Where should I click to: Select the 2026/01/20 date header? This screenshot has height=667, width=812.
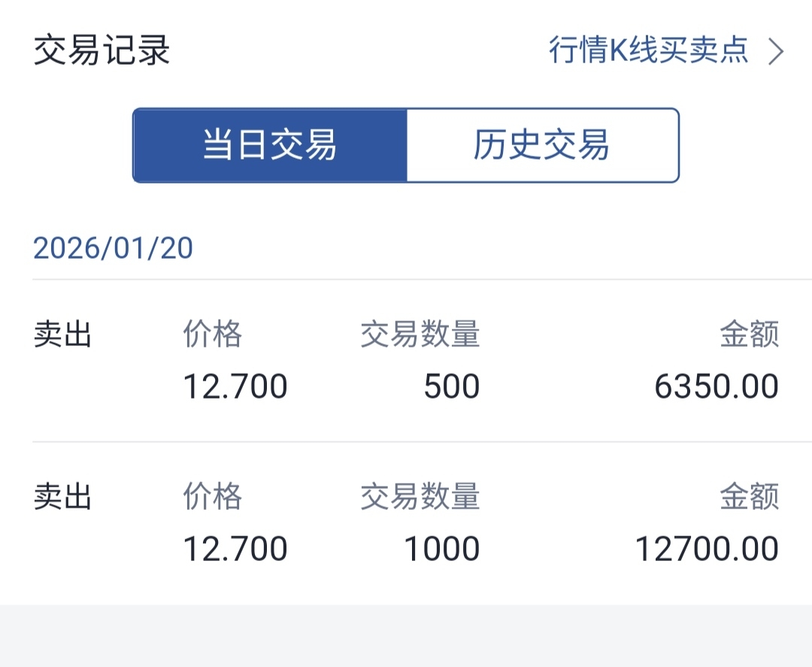click(114, 248)
